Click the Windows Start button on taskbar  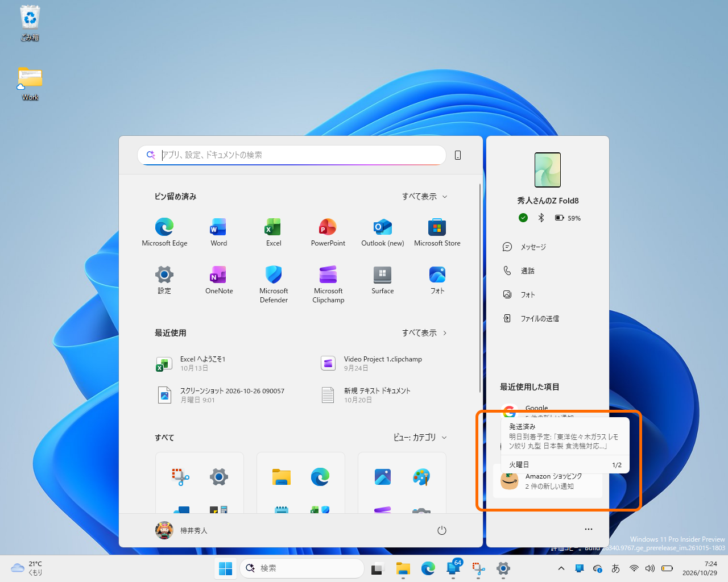226,568
